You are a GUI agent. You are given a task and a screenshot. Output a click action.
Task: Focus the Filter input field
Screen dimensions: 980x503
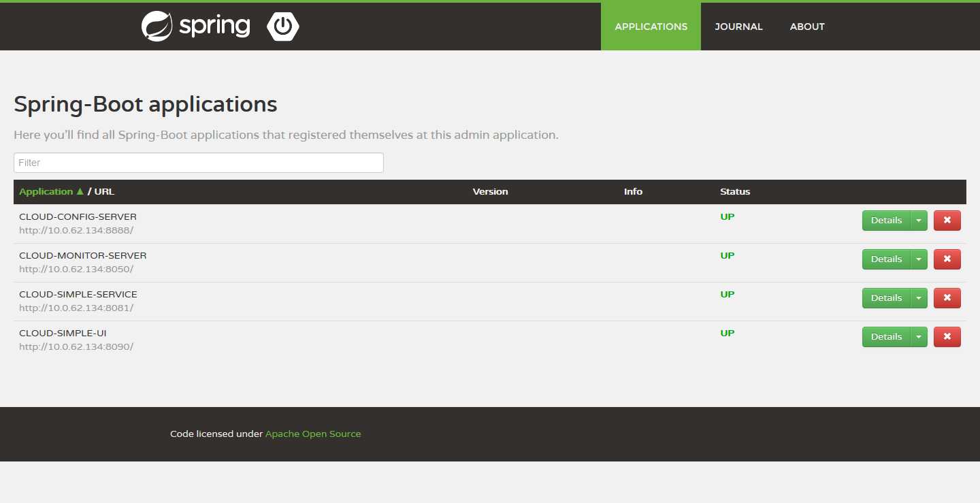coord(199,163)
